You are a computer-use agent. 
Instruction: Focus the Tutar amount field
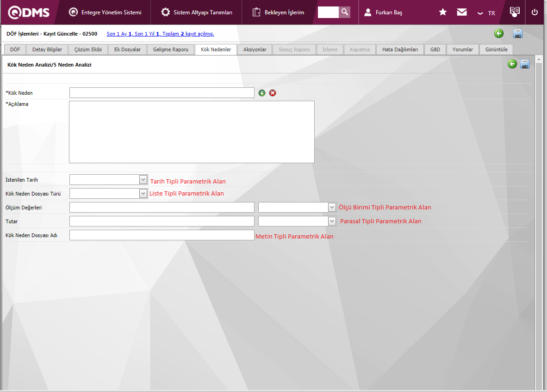point(162,221)
